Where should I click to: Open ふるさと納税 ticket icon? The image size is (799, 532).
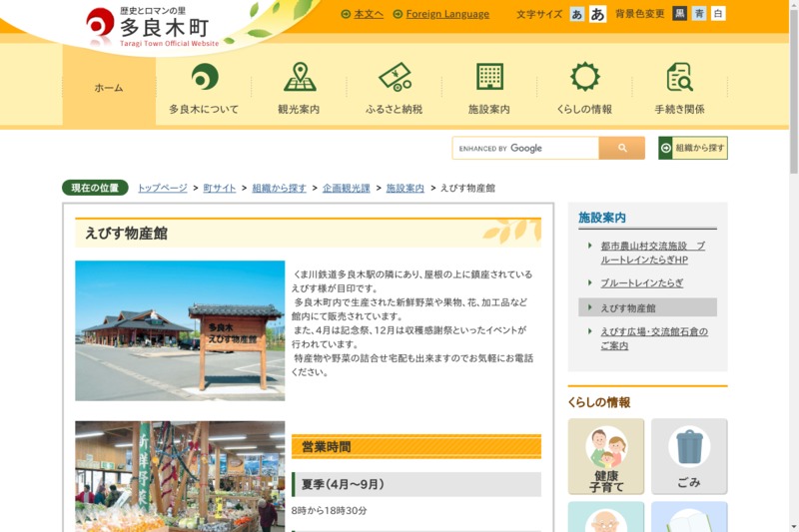tap(394, 78)
